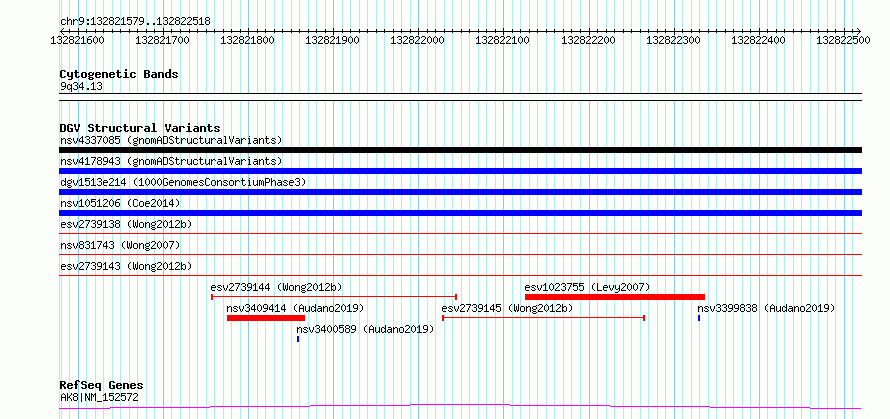The image size is (890, 419).
Task: Click the Cytogenetic Bands track title
Action: (119, 74)
